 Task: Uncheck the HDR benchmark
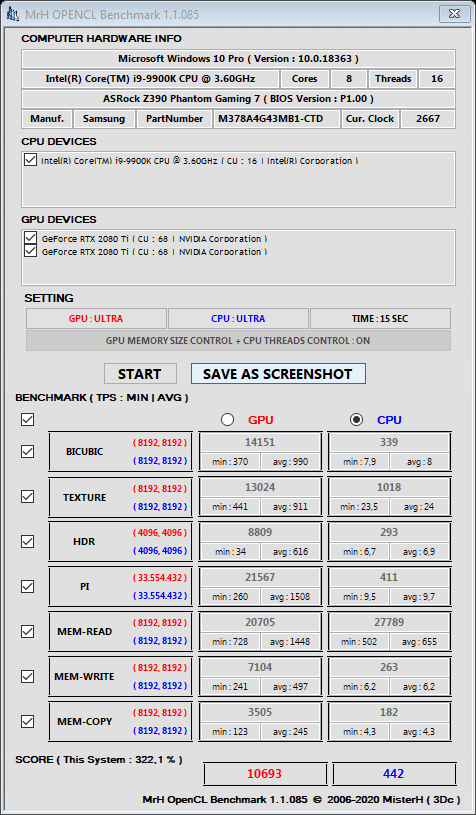click(x=28, y=541)
